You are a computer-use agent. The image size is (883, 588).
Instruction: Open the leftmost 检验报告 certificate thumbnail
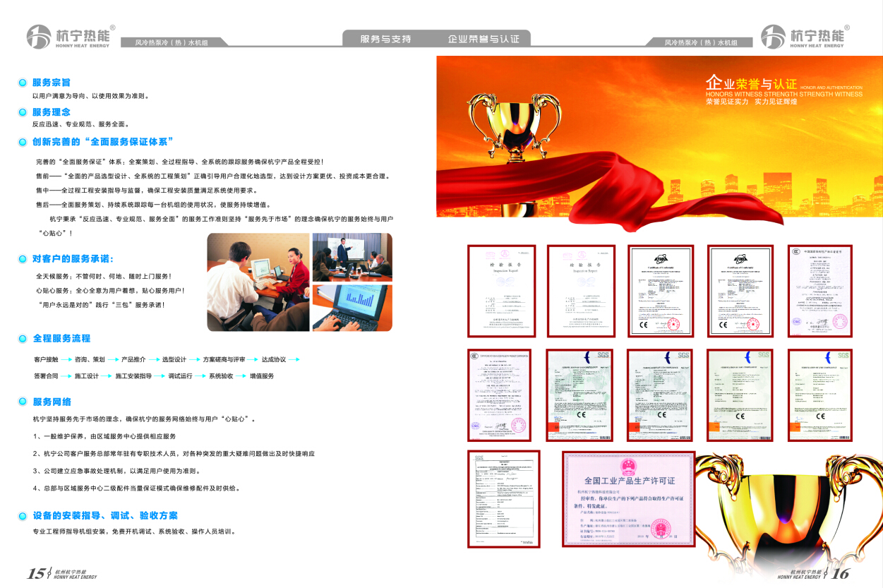[501, 291]
